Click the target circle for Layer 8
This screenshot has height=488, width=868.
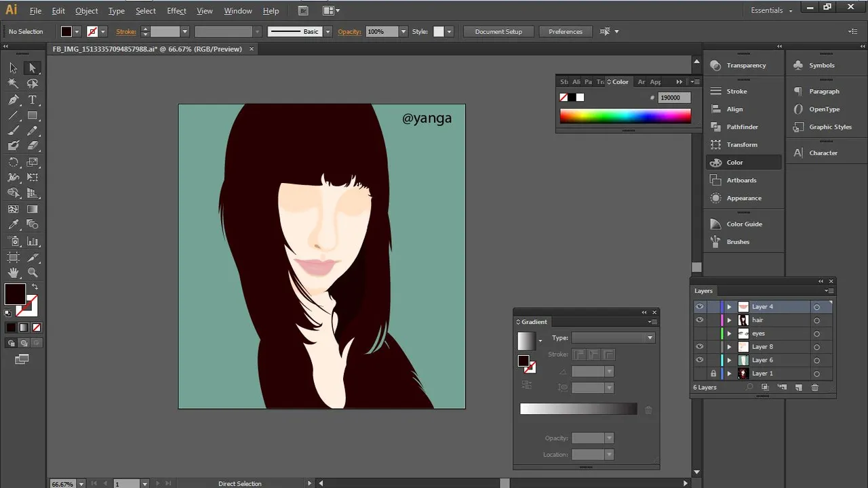816,347
